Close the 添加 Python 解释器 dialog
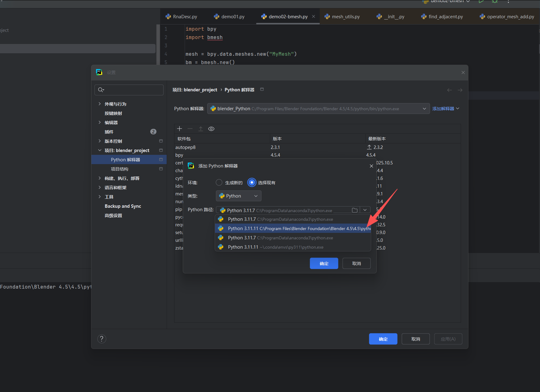The height and width of the screenshot is (392, 540). pyautogui.click(x=371, y=166)
